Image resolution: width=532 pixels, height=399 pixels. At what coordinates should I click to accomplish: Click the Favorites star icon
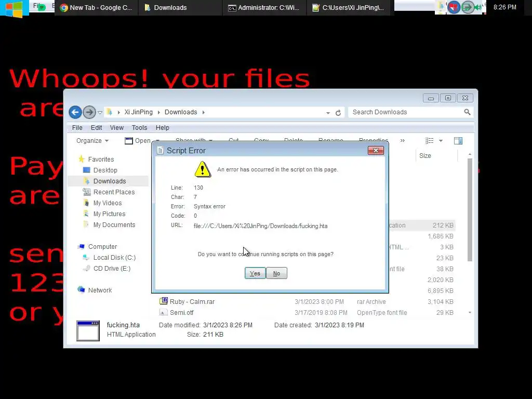point(82,159)
